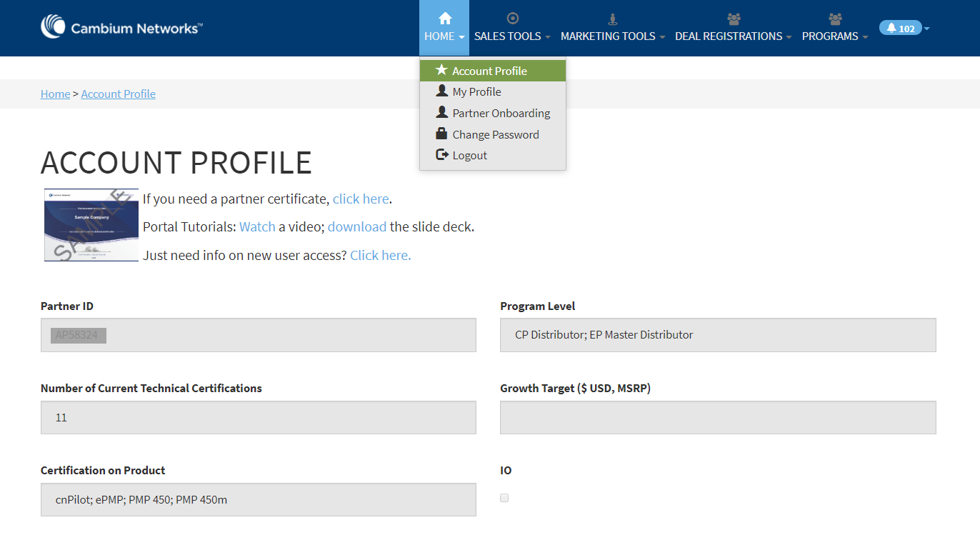Expand the PROGRAMS dropdown
Image resolution: width=980 pixels, height=560 pixels.
click(x=835, y=36)
